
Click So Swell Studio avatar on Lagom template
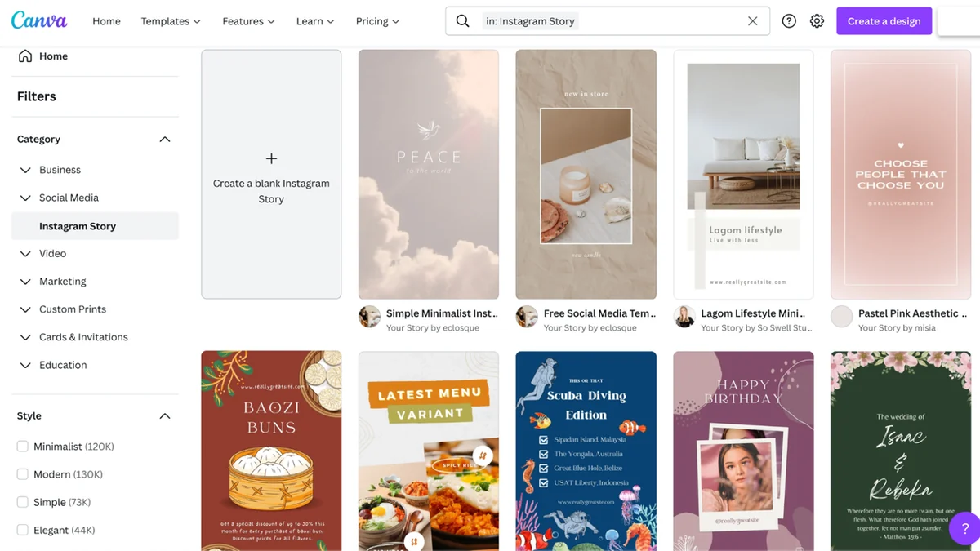tap(684, 317)
